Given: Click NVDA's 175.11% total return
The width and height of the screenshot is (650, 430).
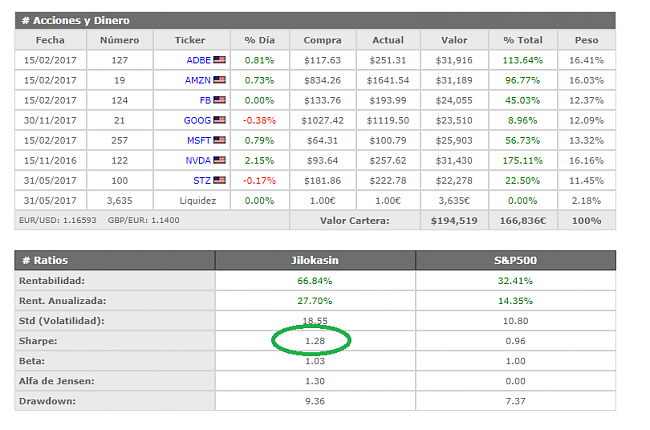Looking at the screenshot, I should click(x=523, y=160).
